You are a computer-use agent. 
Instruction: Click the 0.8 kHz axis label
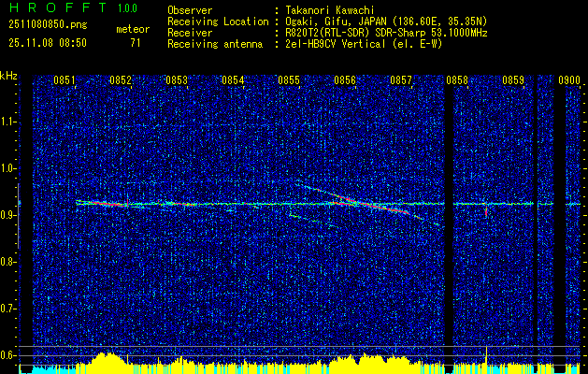tap(8, 262)
